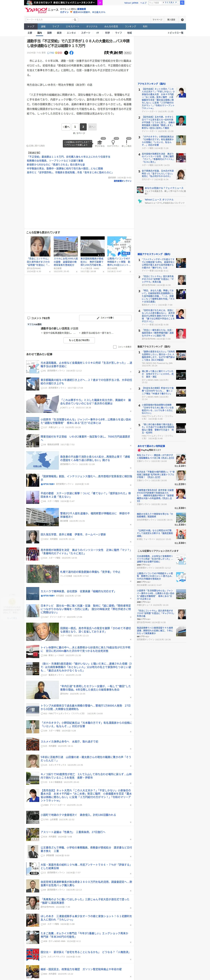Open マイページ link
Screen dimensions: 210x980
(157, 20)
